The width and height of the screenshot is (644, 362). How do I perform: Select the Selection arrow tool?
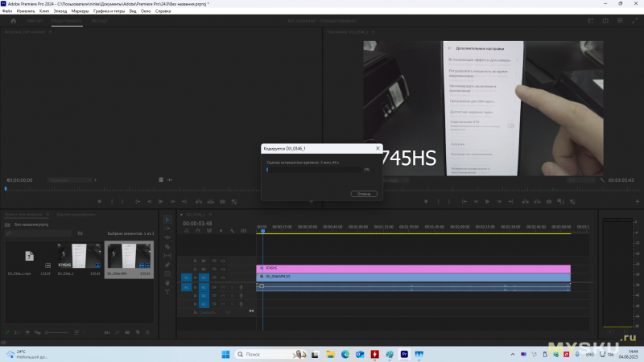167,220
